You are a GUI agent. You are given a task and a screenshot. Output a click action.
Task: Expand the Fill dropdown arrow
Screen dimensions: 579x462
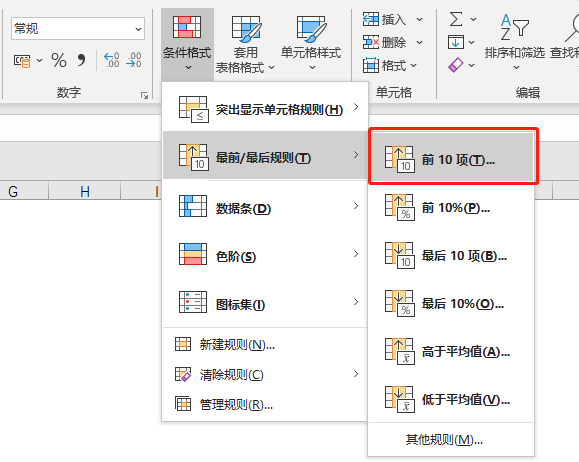click(472, 42)
